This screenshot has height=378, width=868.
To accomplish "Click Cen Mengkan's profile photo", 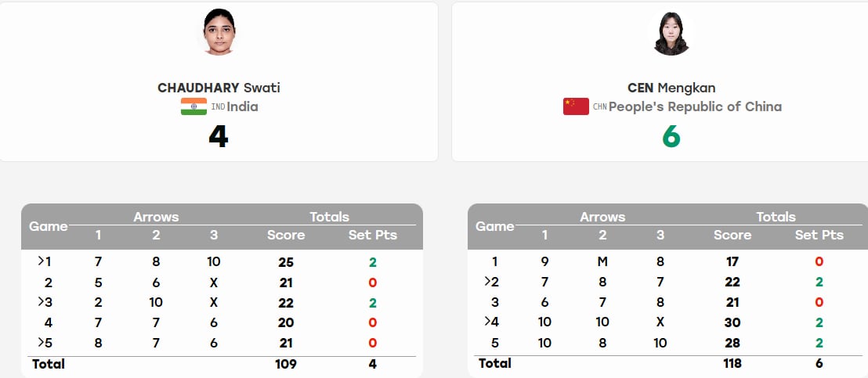I will 671,33.
